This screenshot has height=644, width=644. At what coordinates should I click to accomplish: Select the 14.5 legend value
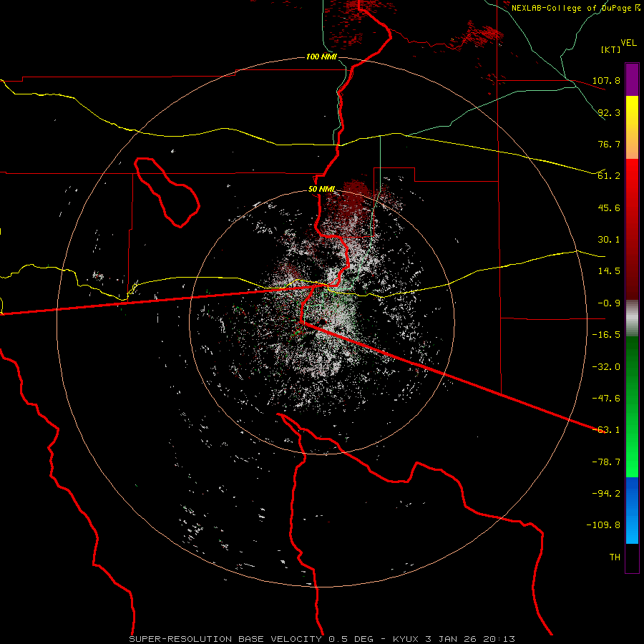point(609,271)
